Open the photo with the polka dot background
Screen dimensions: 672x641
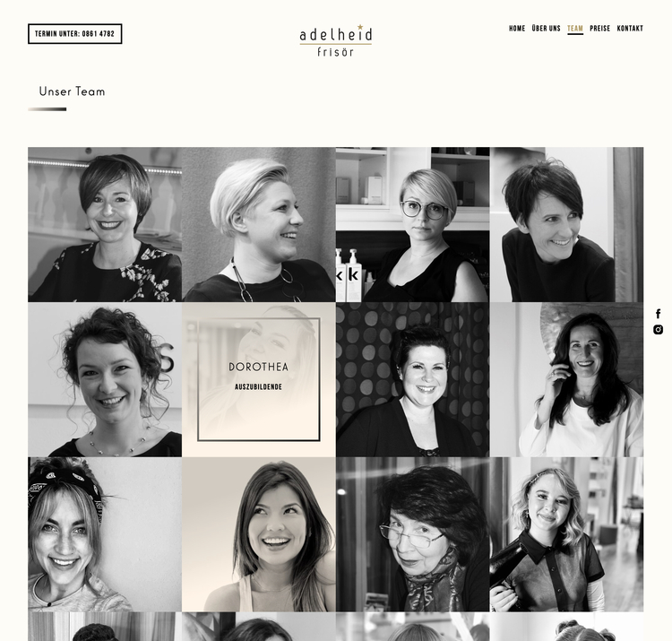click(413, 379)
